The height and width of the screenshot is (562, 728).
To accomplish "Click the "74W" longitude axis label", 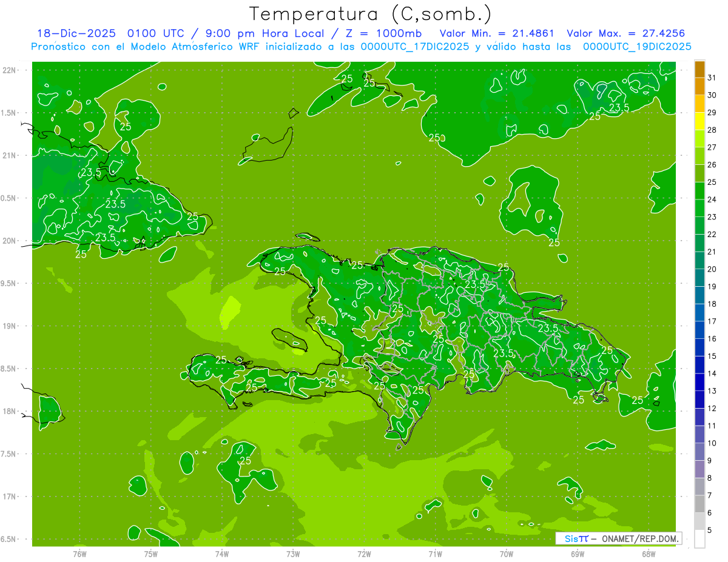I will click(x=221, y=554).
